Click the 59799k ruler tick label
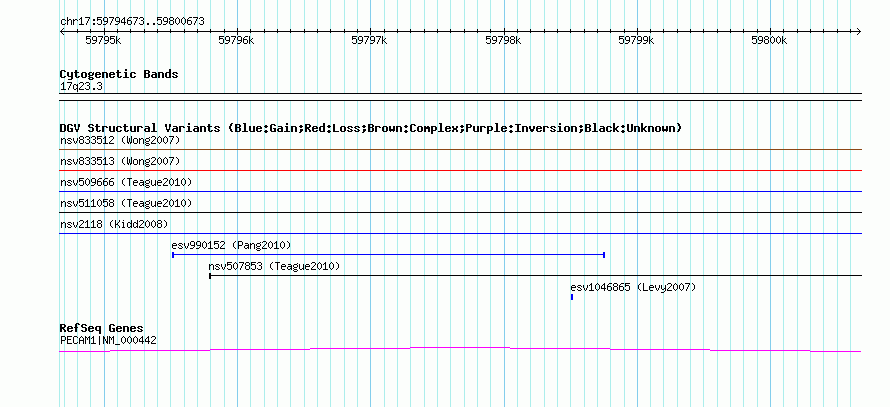The height and width of the screenshot is (407, 890). click(636, 40)
